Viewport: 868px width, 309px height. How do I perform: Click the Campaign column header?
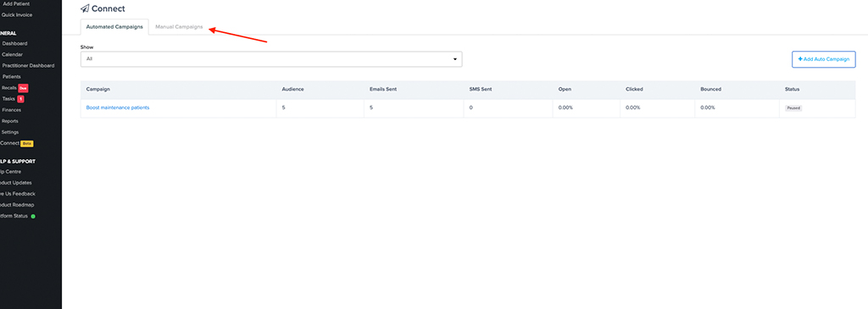tap(98, 90)
